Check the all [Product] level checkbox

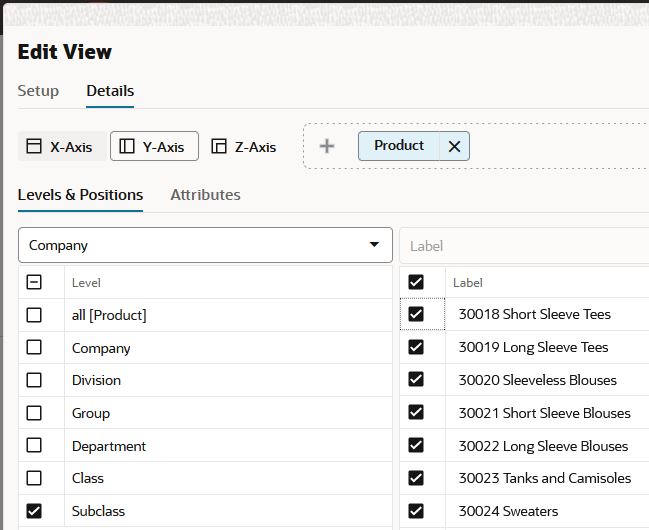[34, 315]
